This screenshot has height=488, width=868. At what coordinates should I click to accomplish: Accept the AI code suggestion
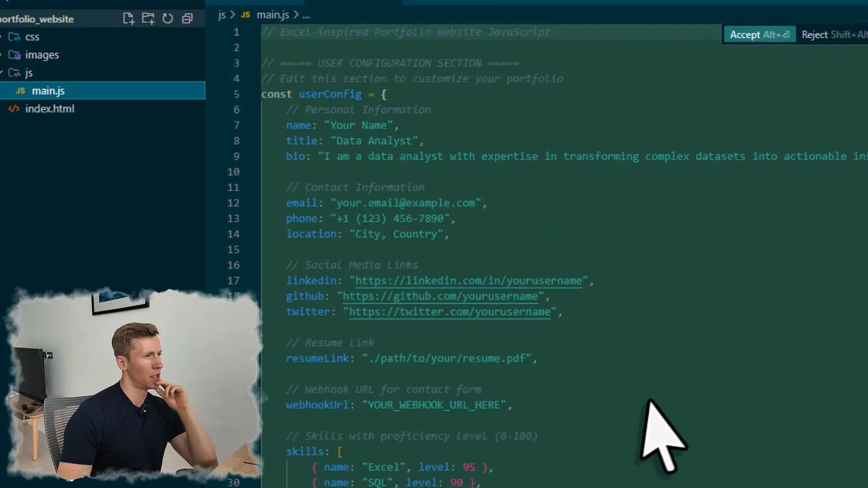click(x=759, y=34)
